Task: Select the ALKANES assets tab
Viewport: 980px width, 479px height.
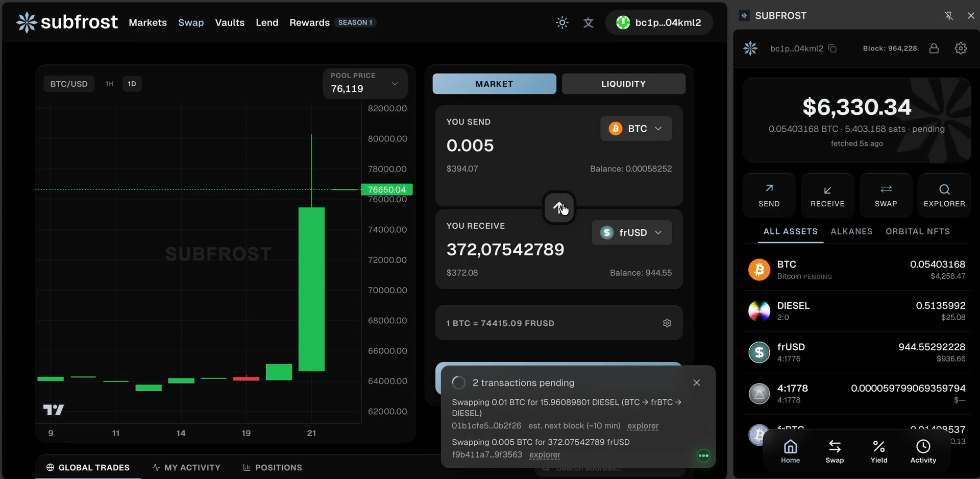Action: [851, 231]
